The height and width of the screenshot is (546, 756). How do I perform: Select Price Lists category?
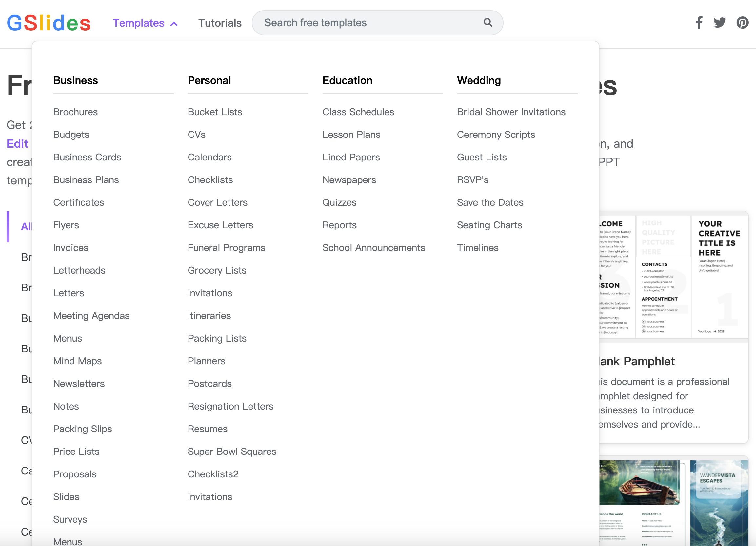coord(76,451)
